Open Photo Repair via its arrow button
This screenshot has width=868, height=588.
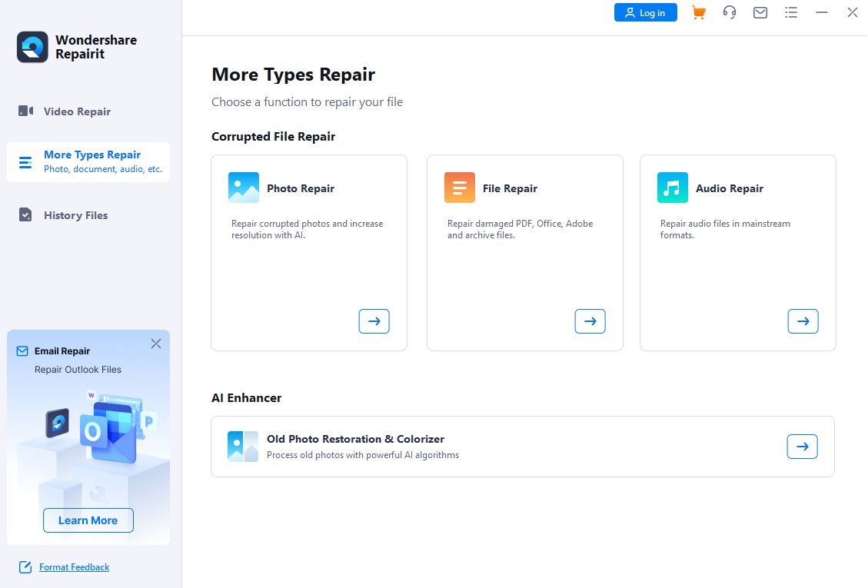(x=374, y=321)
